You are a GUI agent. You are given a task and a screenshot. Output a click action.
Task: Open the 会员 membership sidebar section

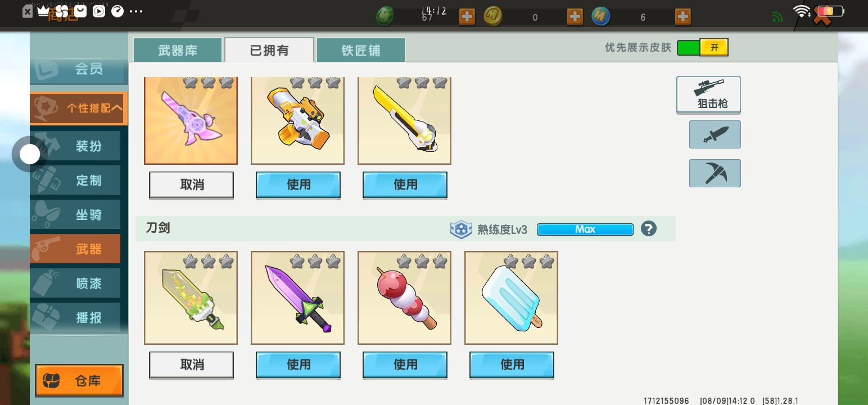(x=79, y=70)
